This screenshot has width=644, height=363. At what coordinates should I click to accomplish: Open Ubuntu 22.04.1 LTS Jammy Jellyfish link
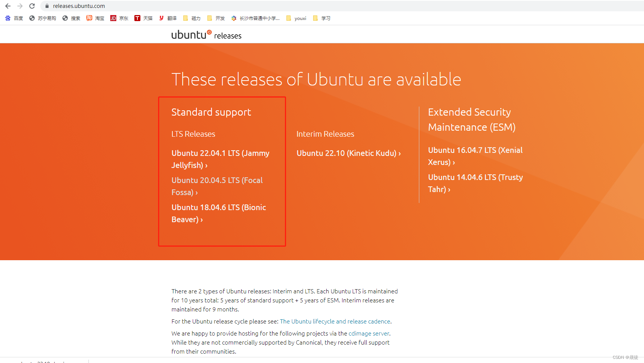221,159
